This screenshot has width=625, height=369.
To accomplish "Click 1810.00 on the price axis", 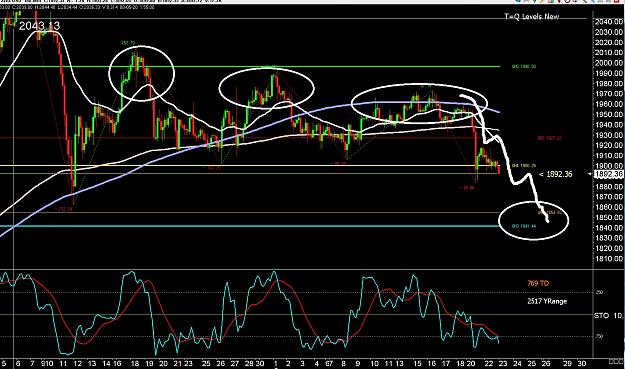I will 609,259.
